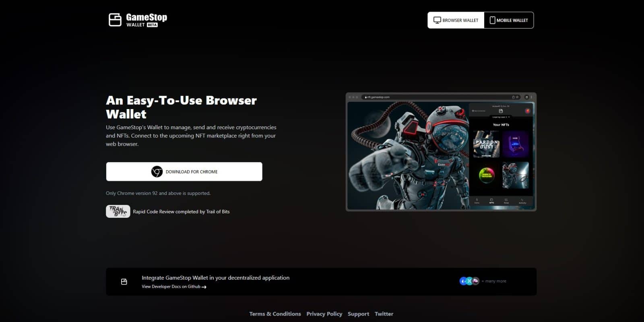Screen dimensions: 644x322
Task: Click the Trail of Bits logo
Action: tap(118, 211)
